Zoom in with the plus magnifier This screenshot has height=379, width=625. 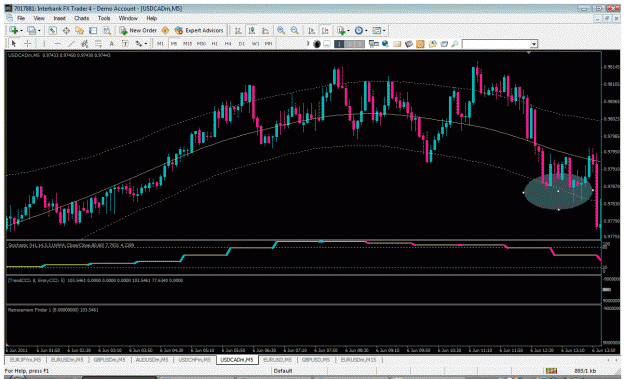click(x=281, y=30)
